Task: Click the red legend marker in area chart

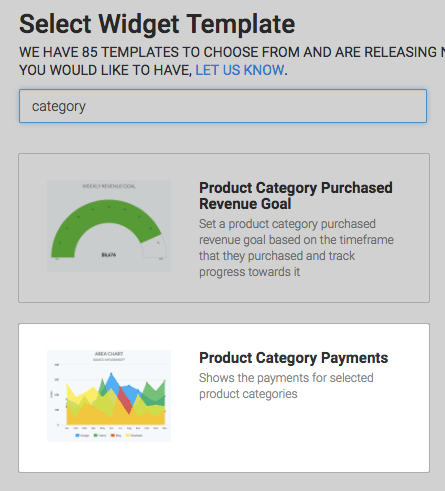Action: click(x=113, y=435)
